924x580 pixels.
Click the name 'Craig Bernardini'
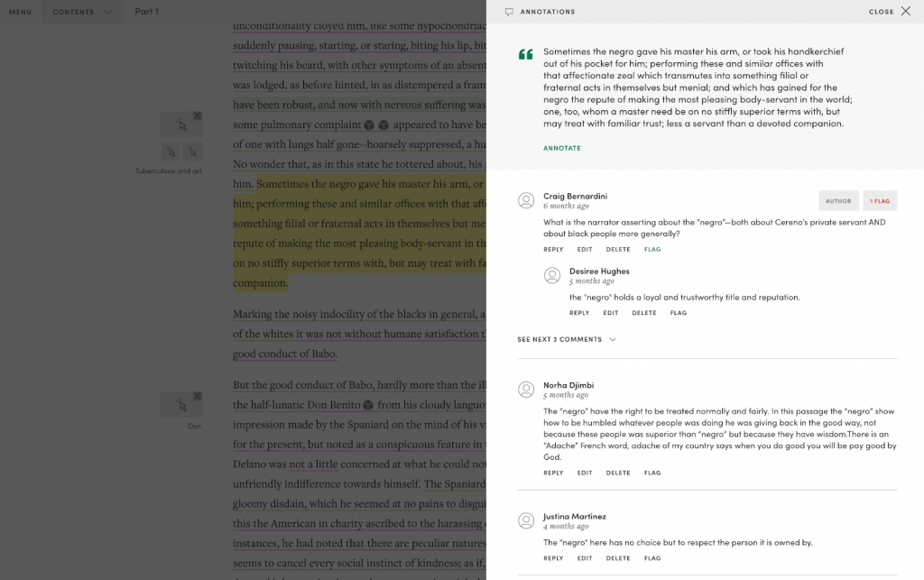point(575,196)
